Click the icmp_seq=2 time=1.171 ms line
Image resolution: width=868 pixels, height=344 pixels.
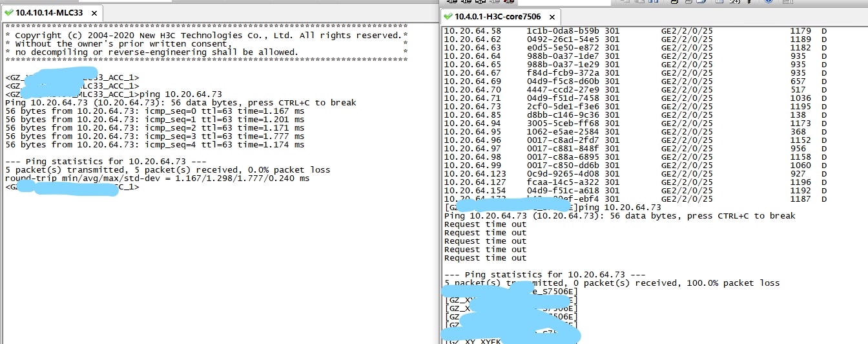coord(155,128)
